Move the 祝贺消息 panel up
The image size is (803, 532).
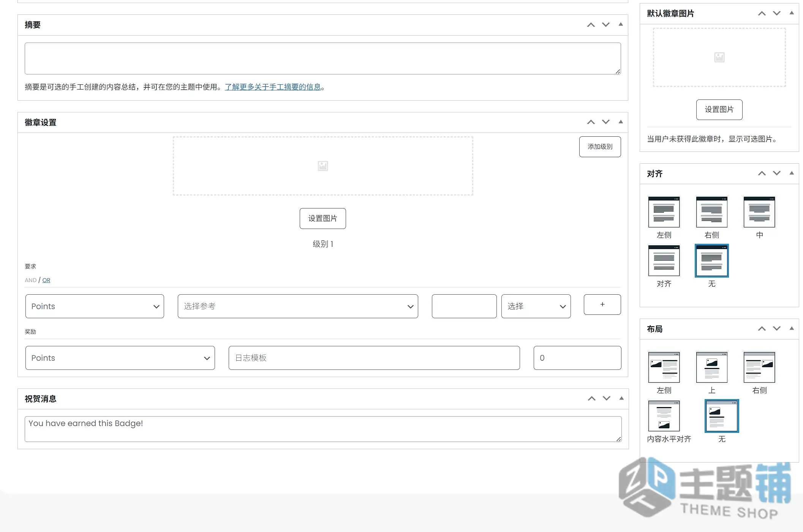click(591, 399)
